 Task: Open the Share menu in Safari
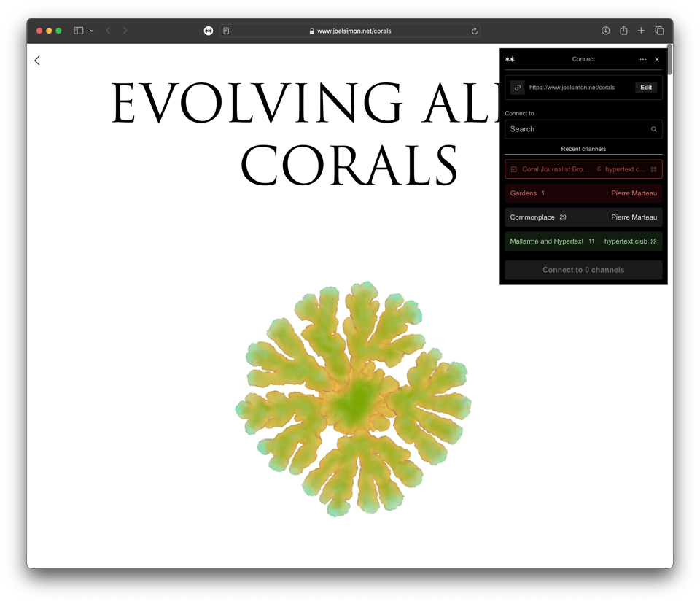pyautogui.click(x=623, y=31)
